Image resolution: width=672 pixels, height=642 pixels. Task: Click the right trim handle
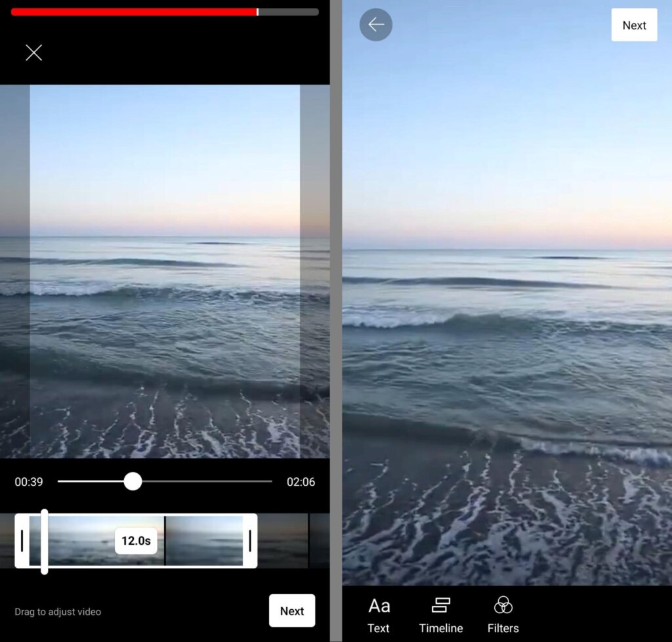[250, 542]
